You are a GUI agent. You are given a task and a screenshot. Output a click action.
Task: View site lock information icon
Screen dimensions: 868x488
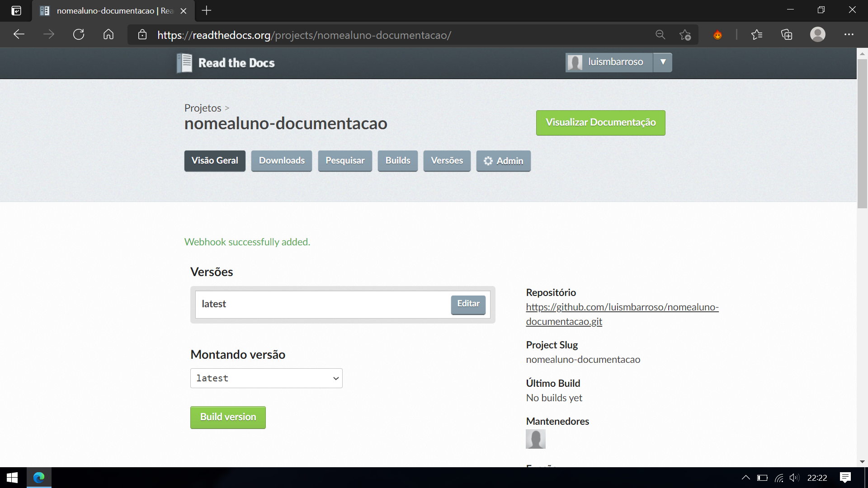pos(142,35)
